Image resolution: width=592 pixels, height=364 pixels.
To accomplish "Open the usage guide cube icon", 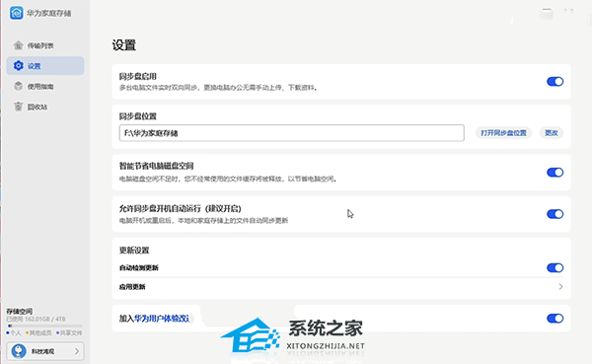I will [x=18, y=86].
